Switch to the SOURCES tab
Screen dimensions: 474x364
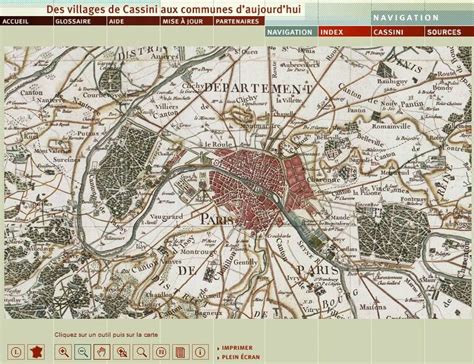pyautogui.click(x=449, y=32)
